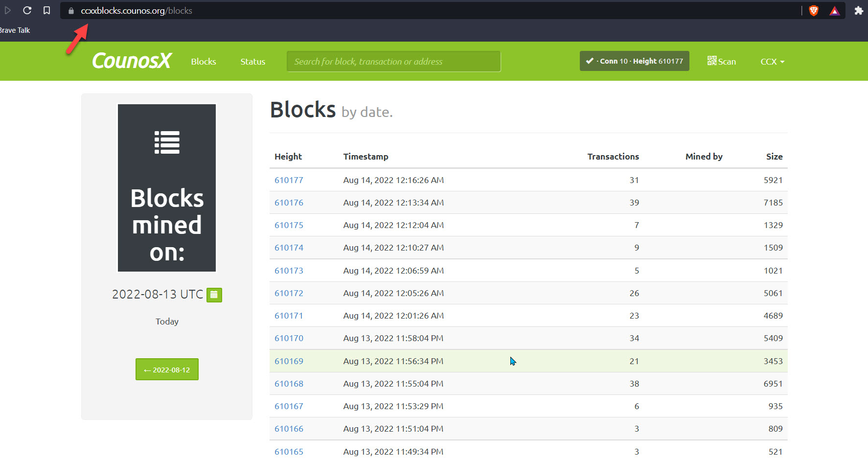Open the Status navigation item
The height and width of the screenshot is (461, 868).
click(252, 62)
